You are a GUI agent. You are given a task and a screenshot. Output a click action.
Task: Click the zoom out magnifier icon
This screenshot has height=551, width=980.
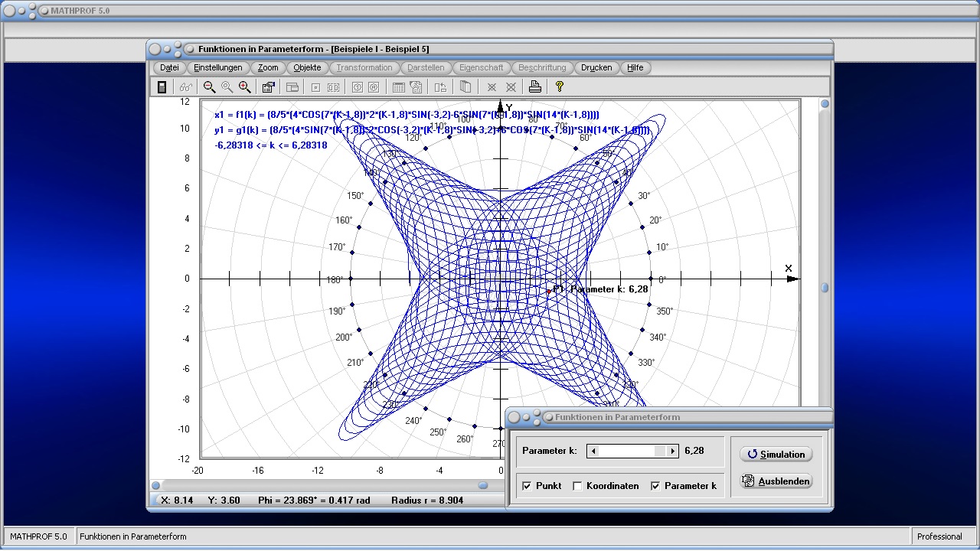pyautogui.click(x=209, y=87)
